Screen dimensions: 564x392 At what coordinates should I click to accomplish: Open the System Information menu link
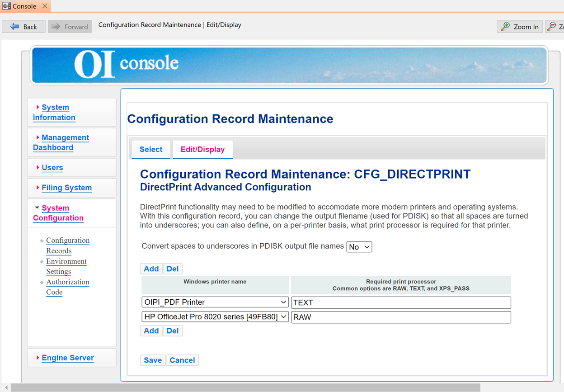tap(54, 112)
